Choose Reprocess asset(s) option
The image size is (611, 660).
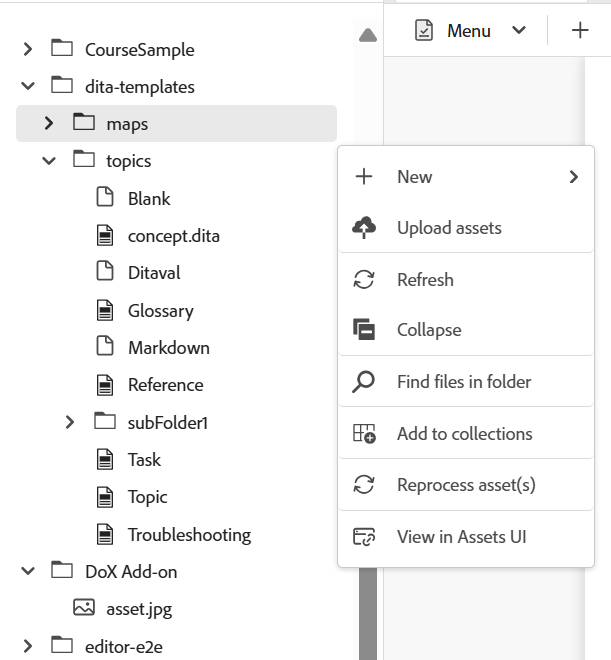click(466, 485)
